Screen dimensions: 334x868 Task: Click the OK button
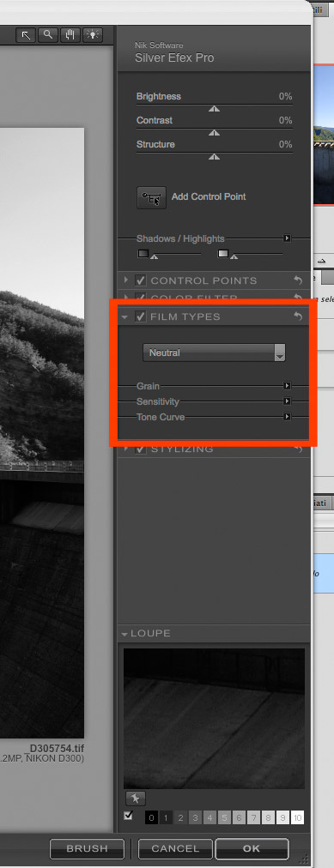point(252,848)
